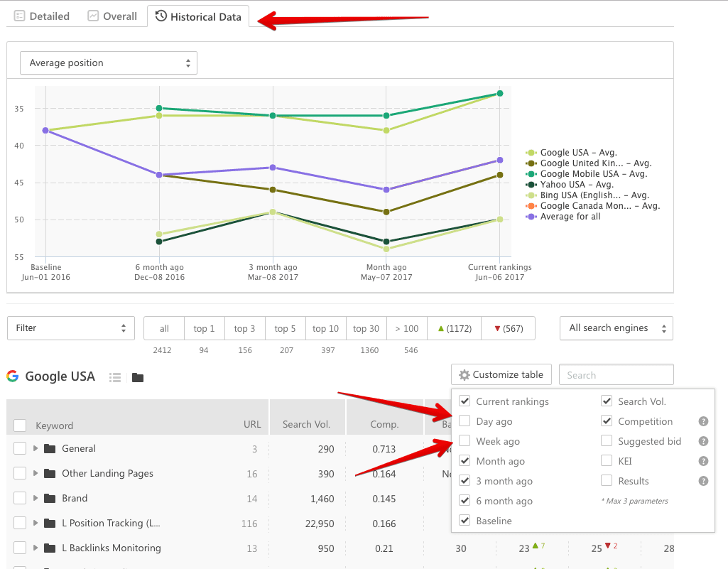Toggle Yahoo USA legend marker
Screen dimensions: 728x569
pos(531,185)
